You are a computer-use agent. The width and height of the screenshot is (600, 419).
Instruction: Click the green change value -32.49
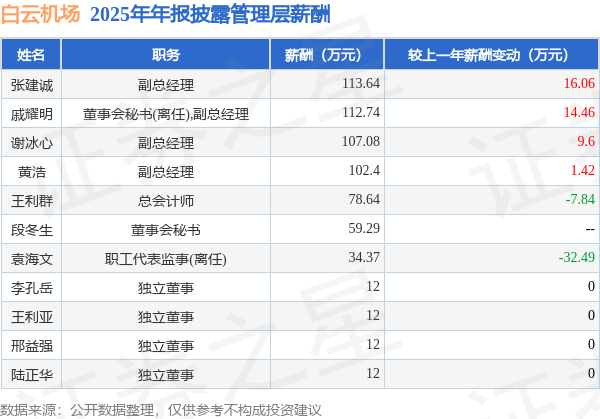click(577, 257)
